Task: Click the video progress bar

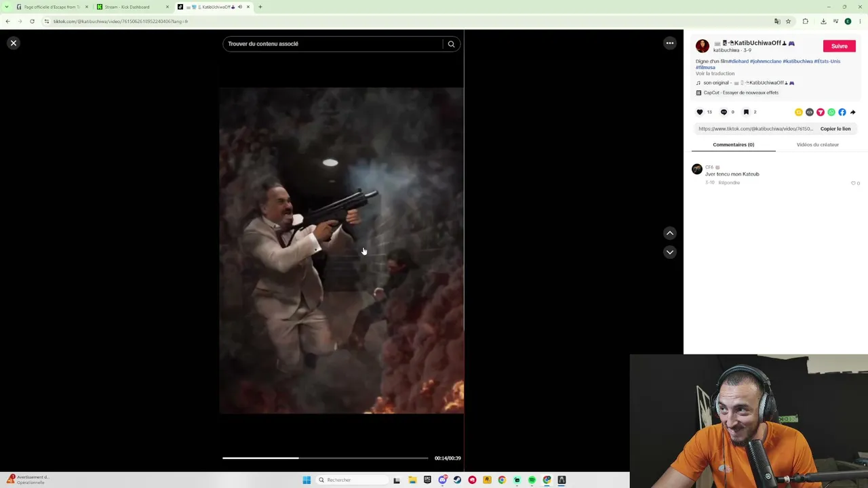Action: pyautogui.click(x=325, y=458)
